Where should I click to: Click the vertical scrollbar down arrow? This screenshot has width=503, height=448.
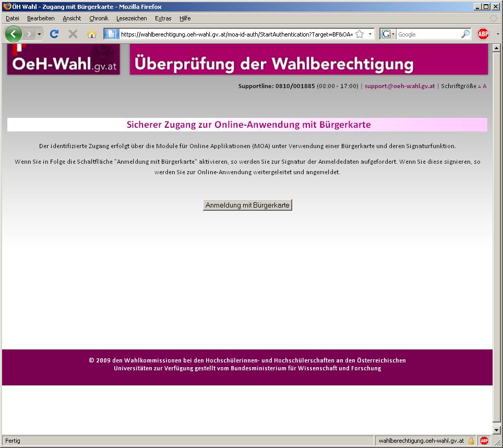pos(497,430)
